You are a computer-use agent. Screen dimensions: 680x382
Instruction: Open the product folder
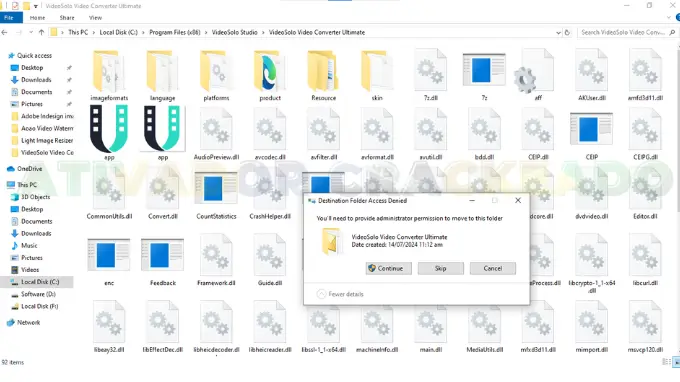pos(270,76)
